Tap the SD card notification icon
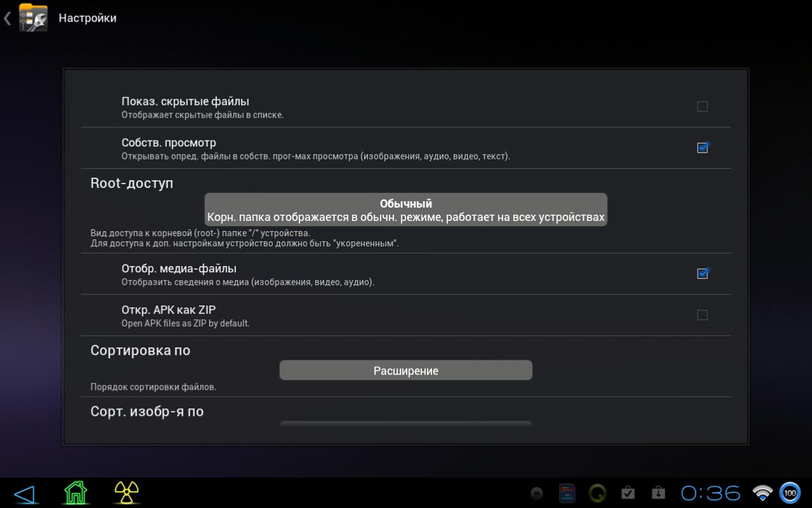This screenshot has width=812, height=508. coord(566,493)
